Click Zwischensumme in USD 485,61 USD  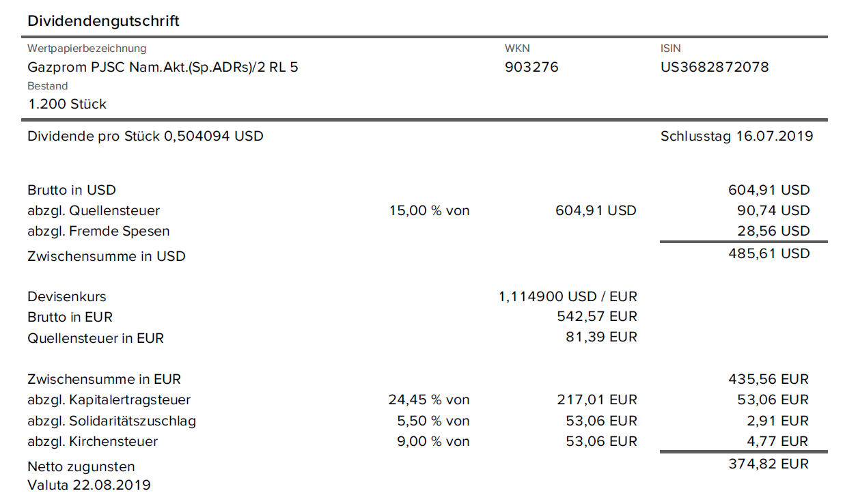coord(769,253)
